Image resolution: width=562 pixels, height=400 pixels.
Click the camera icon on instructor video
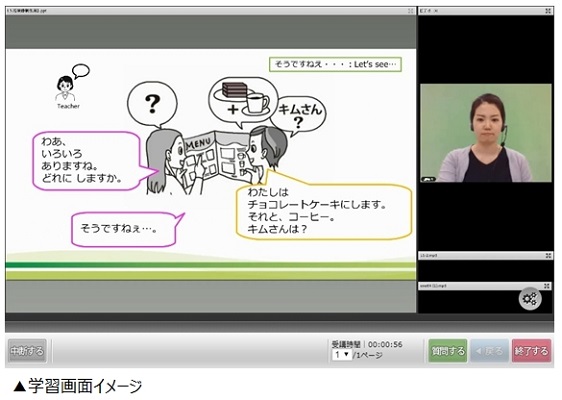click(428, 179)
